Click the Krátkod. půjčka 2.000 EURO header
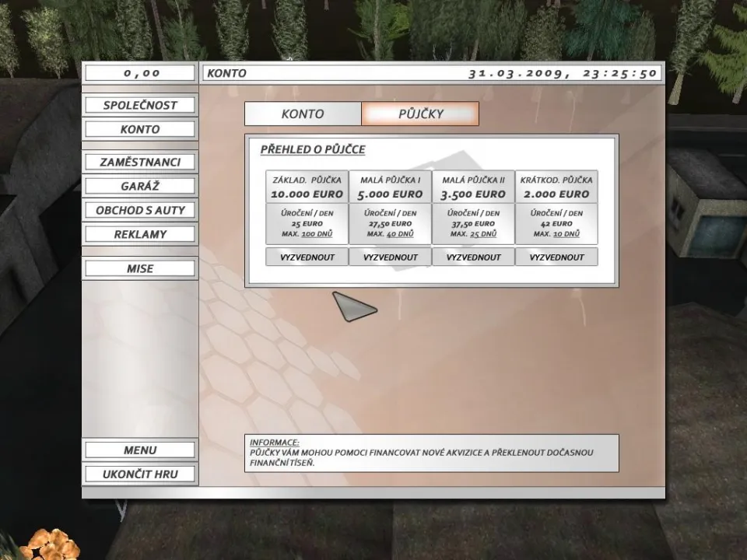This screenshot has height=560, width=747. click(556, 187)
